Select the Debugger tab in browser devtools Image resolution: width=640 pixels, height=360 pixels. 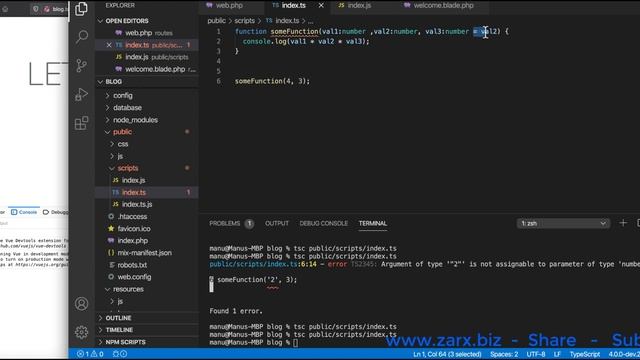56,212
